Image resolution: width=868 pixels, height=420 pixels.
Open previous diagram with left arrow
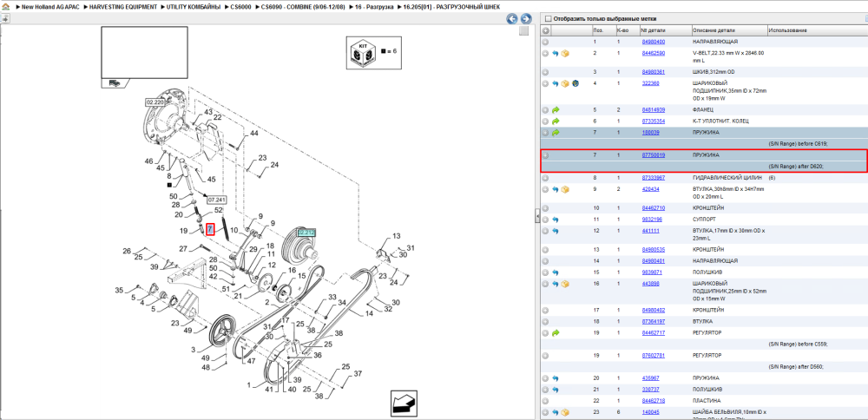pyautogui.click(x=512, y=19)
